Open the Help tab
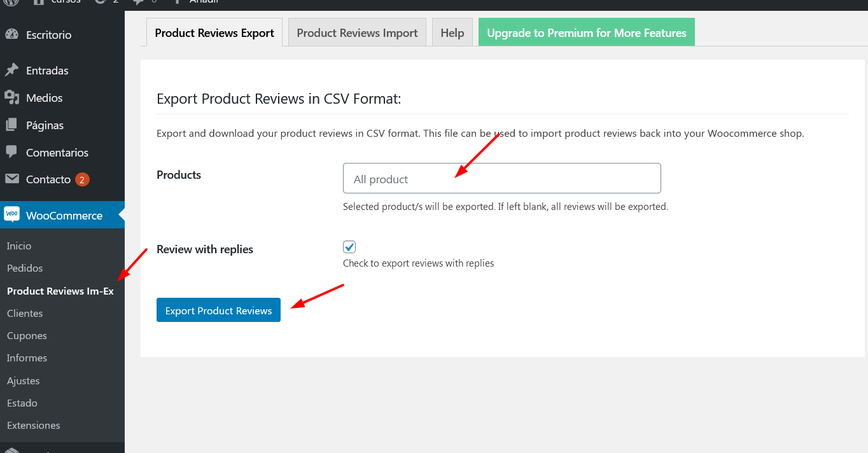 pyautogui.click(x=452, y=32)
